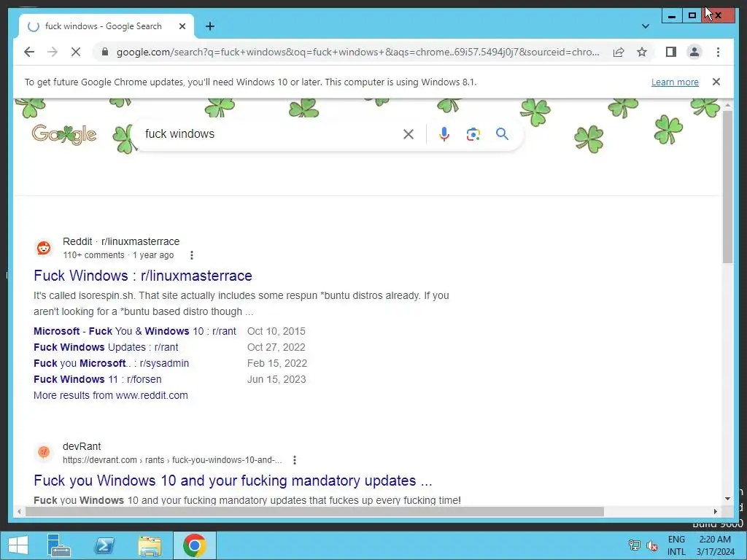
Task: Search by image with Google Lens icon
Action: (473, 134)
